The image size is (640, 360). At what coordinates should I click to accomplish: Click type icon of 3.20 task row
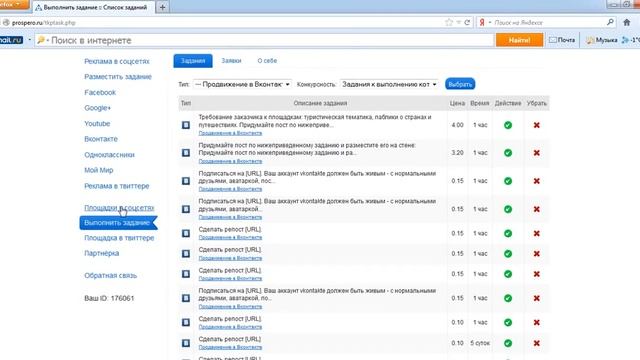click(x=186, y=153)
